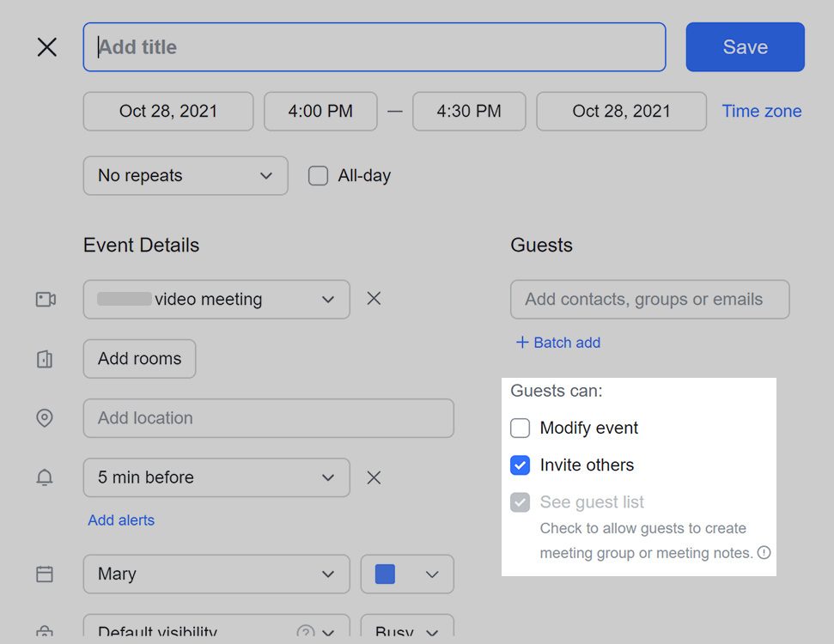Image resolution: width=834 pixels, height=644 pixels.
Task: Close the event editor with X icon
Action: (x=47, y=47)
